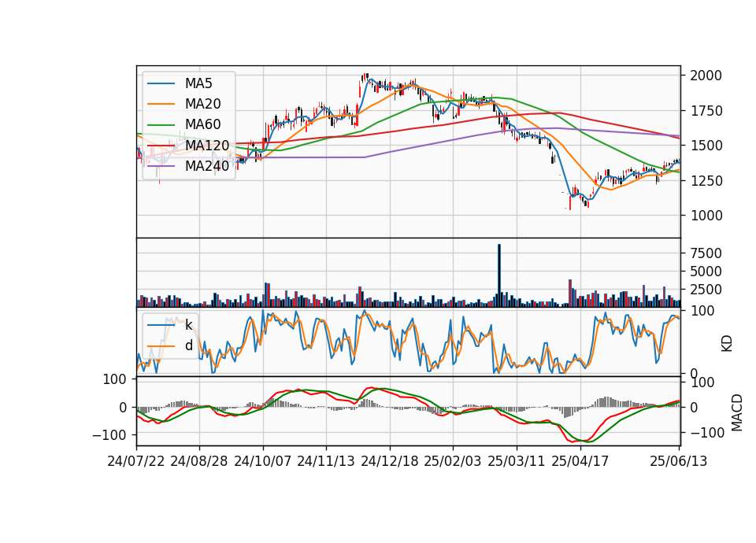Click the 25/04/17 date axis label

[x=580, y=461]
